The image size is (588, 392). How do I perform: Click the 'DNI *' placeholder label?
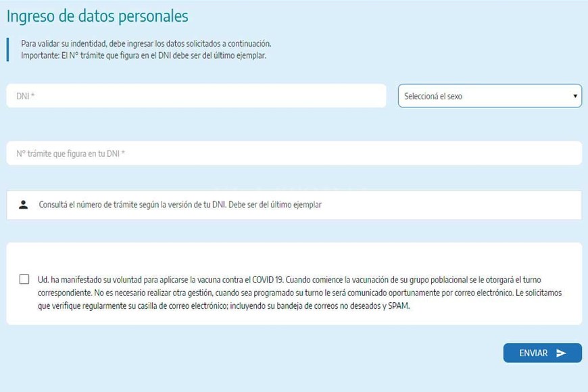click(x=26, y=97)
